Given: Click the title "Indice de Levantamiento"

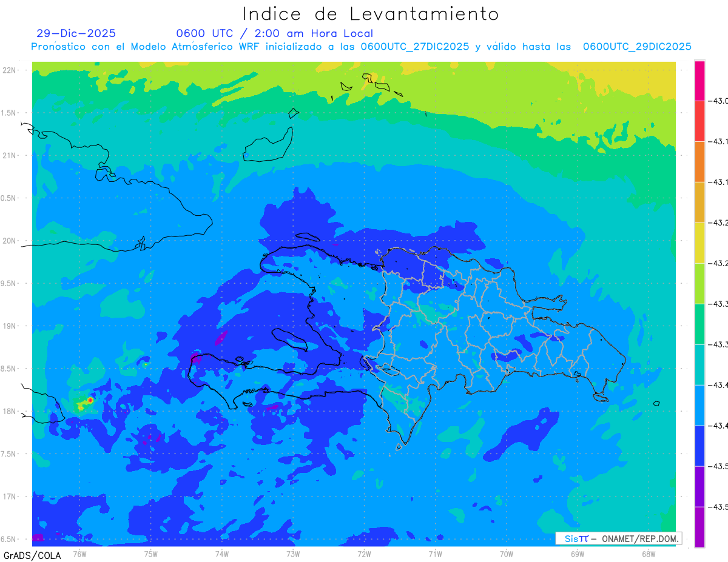Looking at the screenshot, I should coord(371,14).
